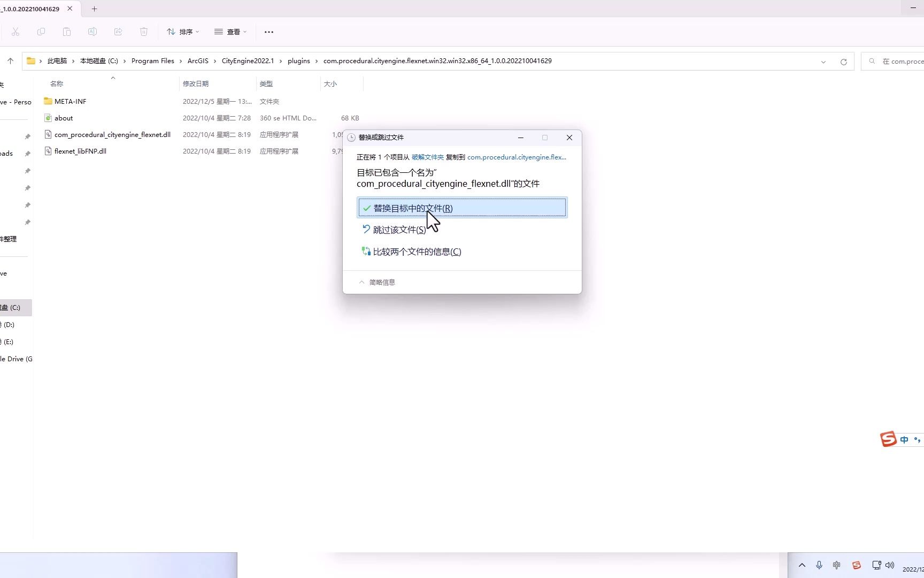Click the network tray icon
This screenshot has height=578, width=924.
click(x=876, y=565)
